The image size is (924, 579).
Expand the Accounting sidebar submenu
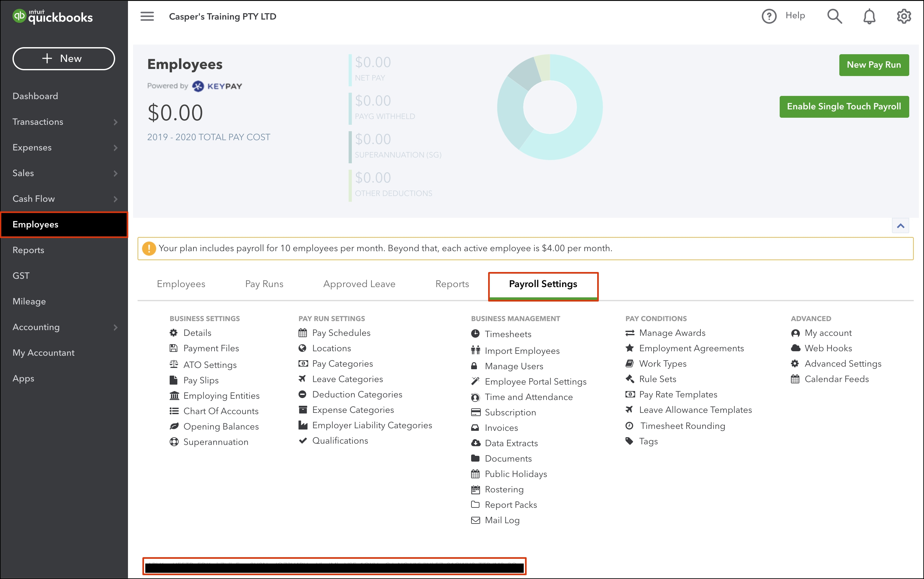[115, 328]
